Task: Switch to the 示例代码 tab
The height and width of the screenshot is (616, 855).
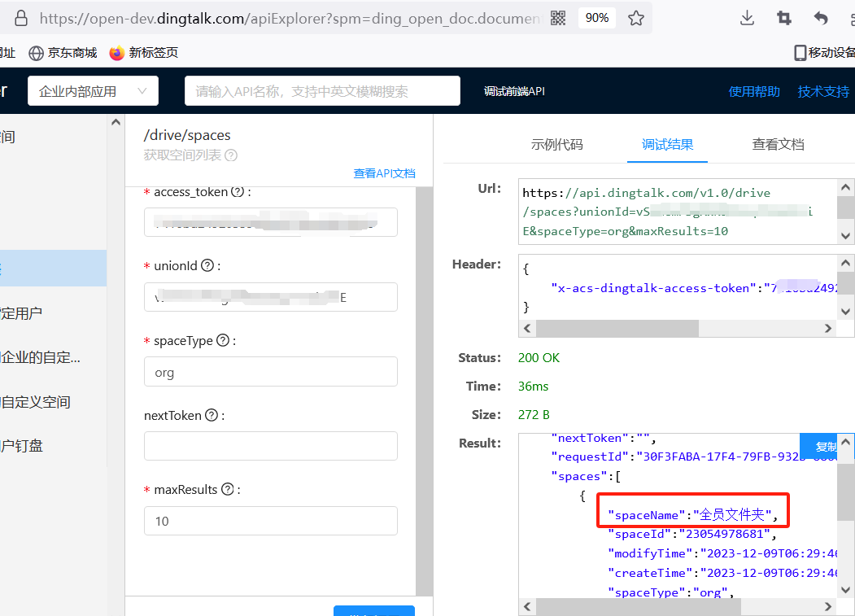Action: coord(556,145)
